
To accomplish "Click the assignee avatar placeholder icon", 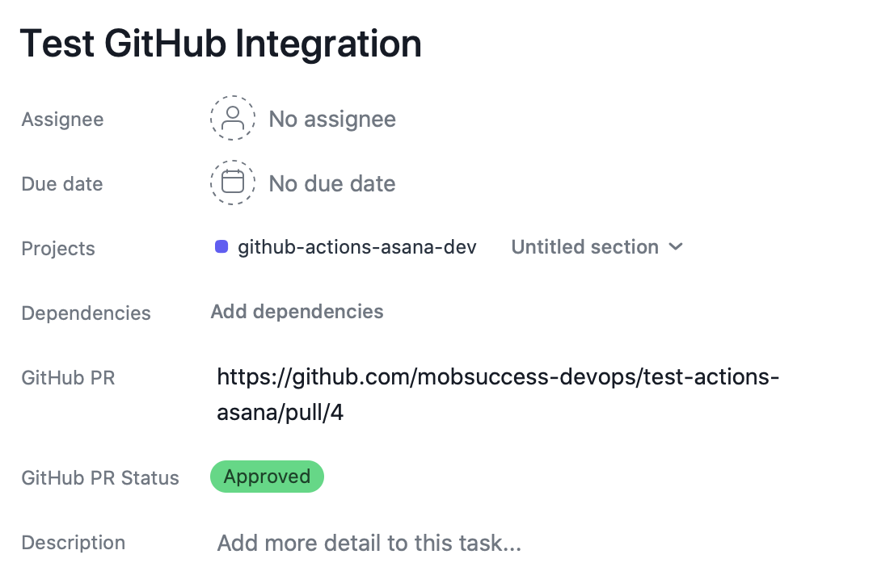I will [233, 118].
